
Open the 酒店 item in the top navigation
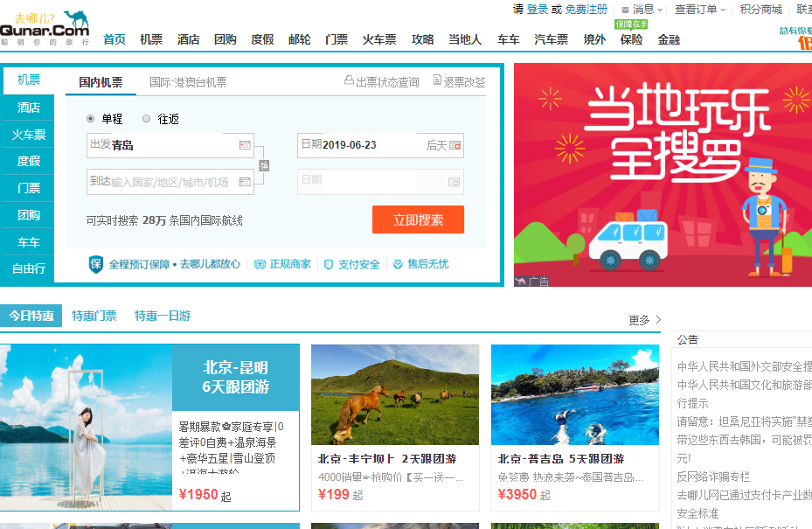click(x=189, y=39)
